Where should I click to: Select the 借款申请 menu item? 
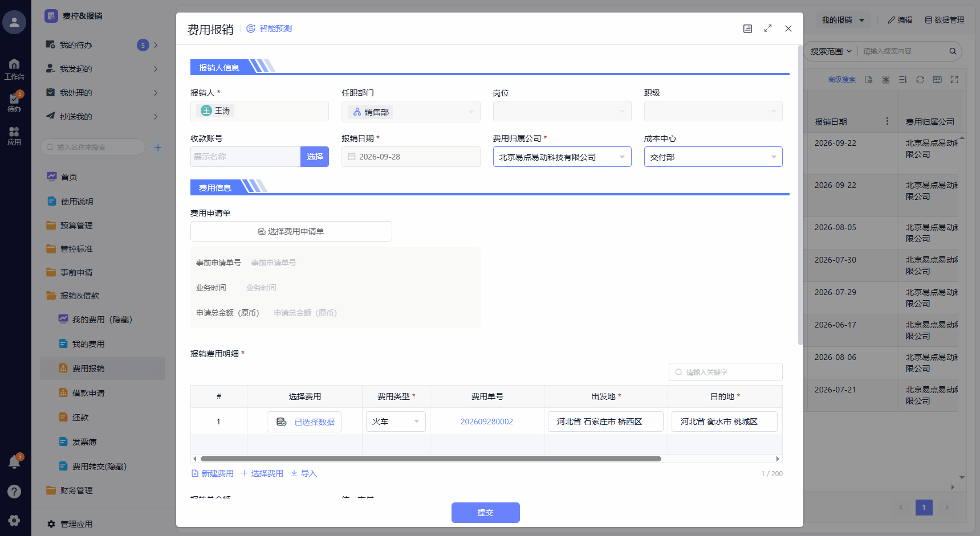103,393
